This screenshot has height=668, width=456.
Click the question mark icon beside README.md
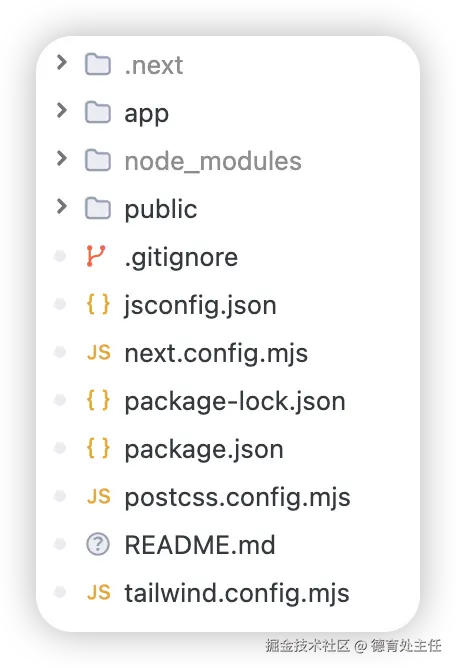pos(98,544)
